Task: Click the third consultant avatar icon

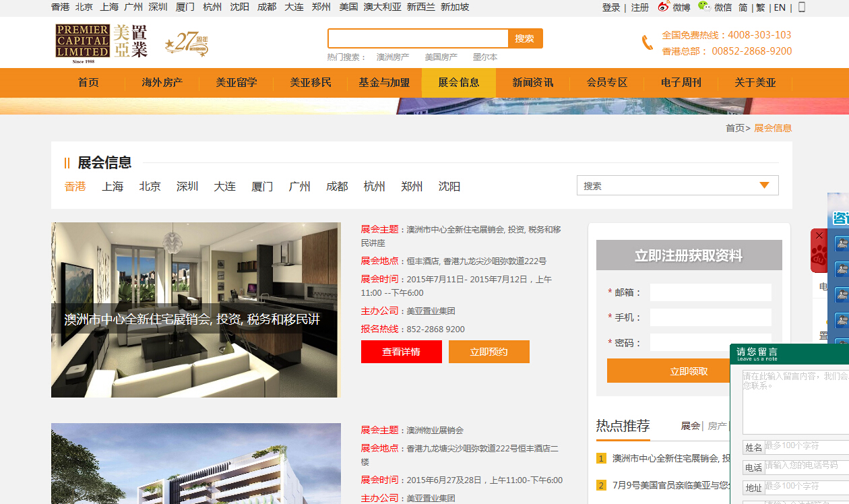Action: coord(842,295)
